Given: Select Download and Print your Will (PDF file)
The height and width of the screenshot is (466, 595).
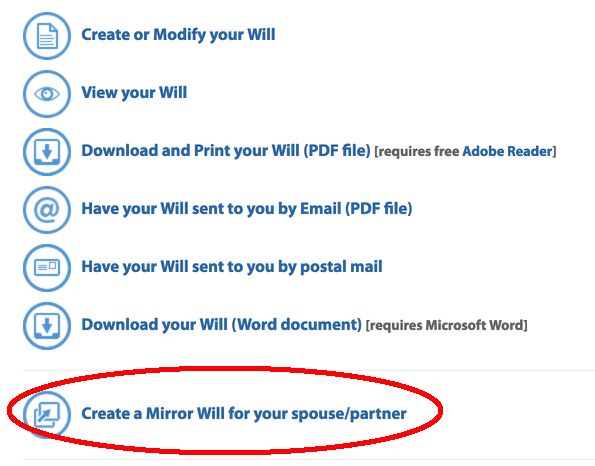Looking at the screenshot, I should [226, 151].
